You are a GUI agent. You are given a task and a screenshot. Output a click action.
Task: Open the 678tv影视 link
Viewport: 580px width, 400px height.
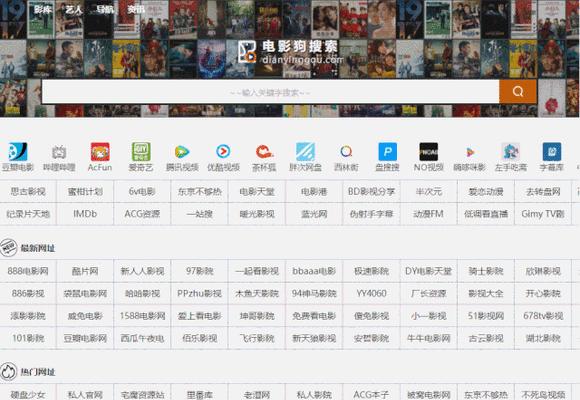(543, 316)
